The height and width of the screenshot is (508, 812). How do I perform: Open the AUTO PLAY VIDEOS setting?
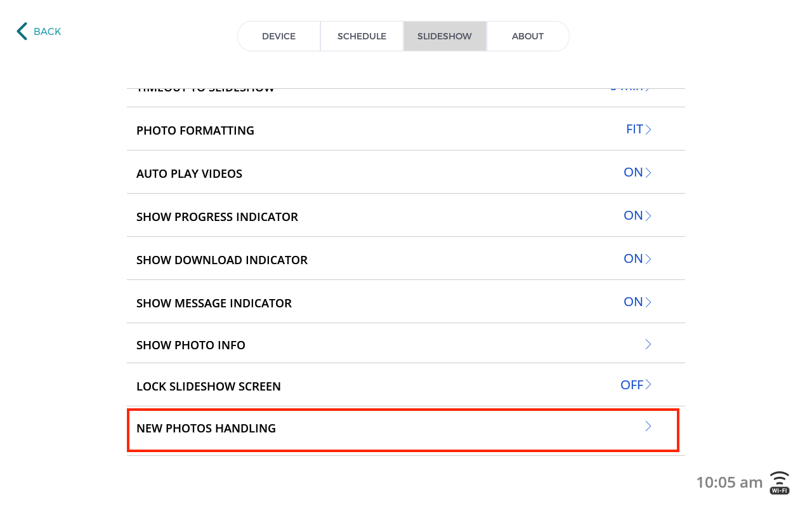point(406,172)
